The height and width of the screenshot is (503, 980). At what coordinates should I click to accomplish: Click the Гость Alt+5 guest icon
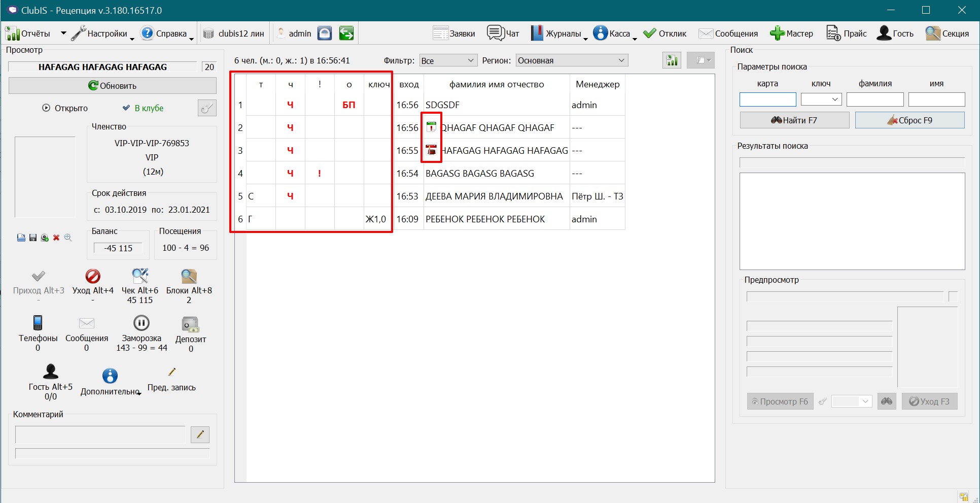coord(51,372)
